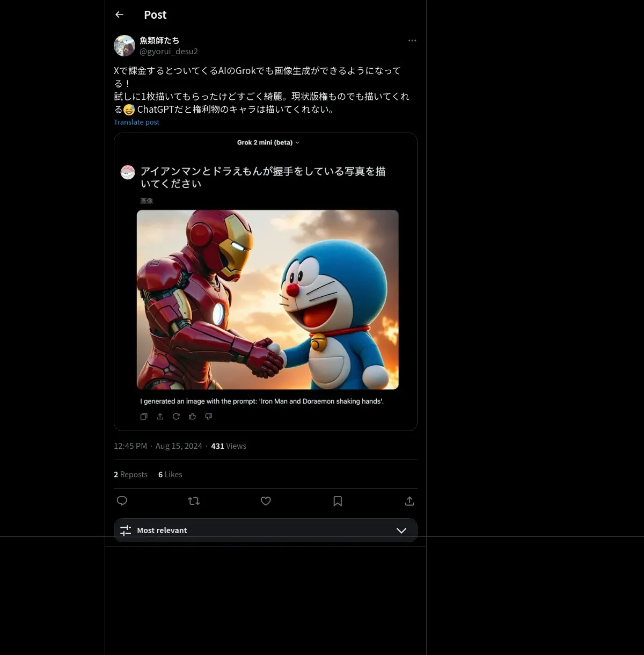Open the sliders filter icon beside Most relevant

126,530
